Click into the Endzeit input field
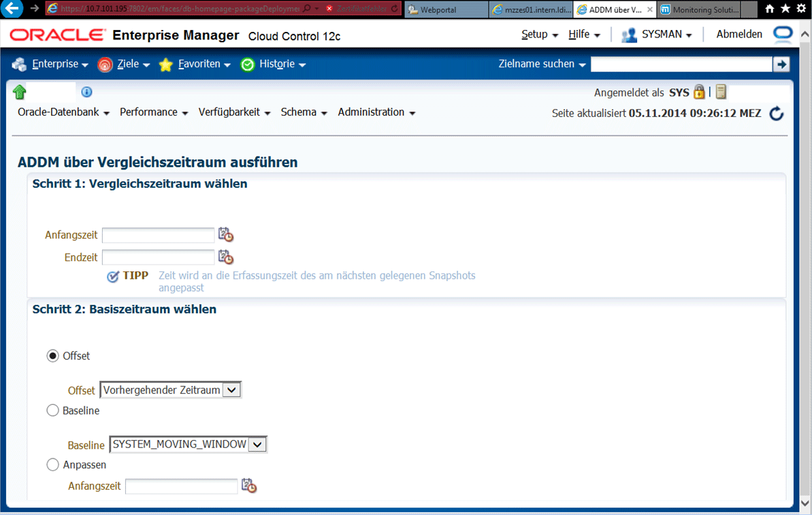Image resolution: width=812 pixels, height=515 pixels. point(158,257)
